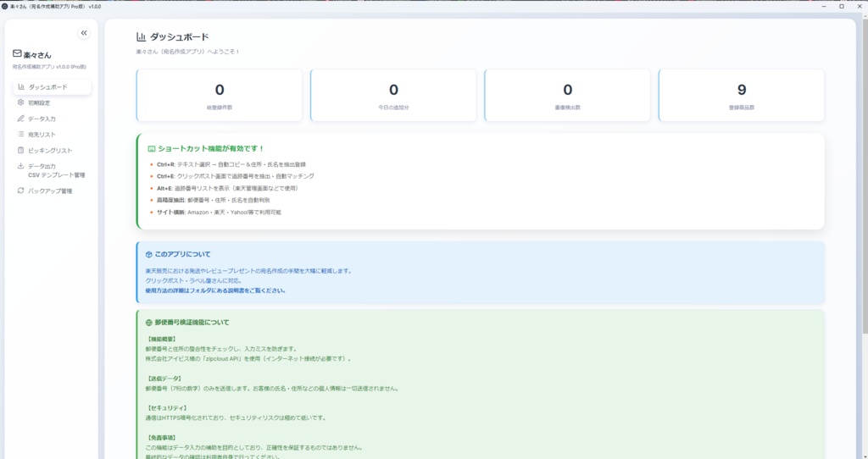Click the line クリックポスト・ラベル屋さんに対応。

point(194,280)
